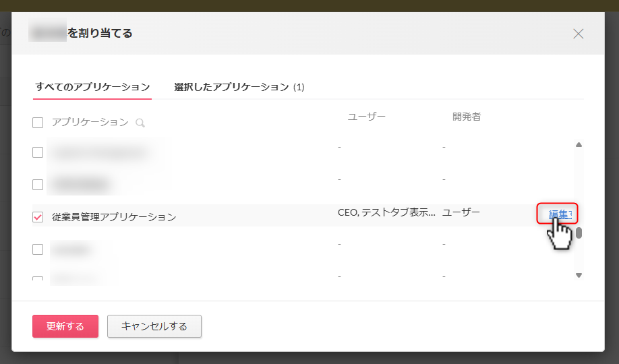
Task: Toggle the select-all アプリケーション header checkbox
Action: pos(38,123)
